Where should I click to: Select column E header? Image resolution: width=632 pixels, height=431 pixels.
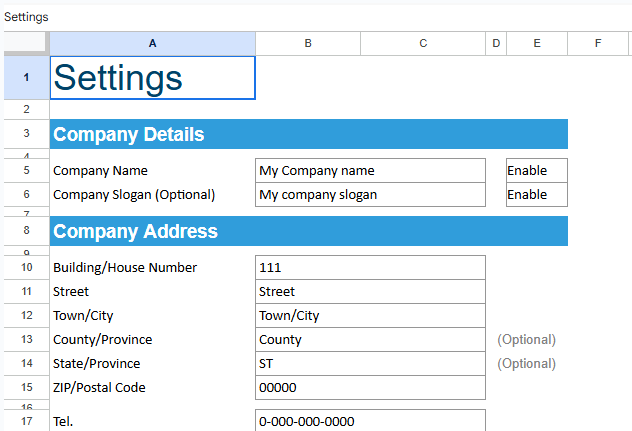pos(537,43)
